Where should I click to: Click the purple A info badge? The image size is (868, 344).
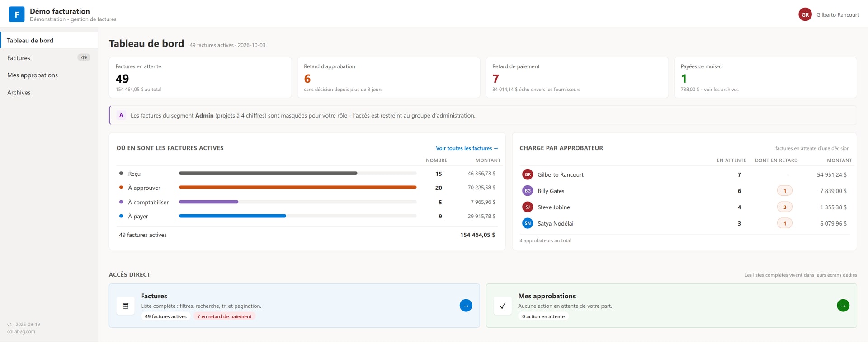coord(121,115)
